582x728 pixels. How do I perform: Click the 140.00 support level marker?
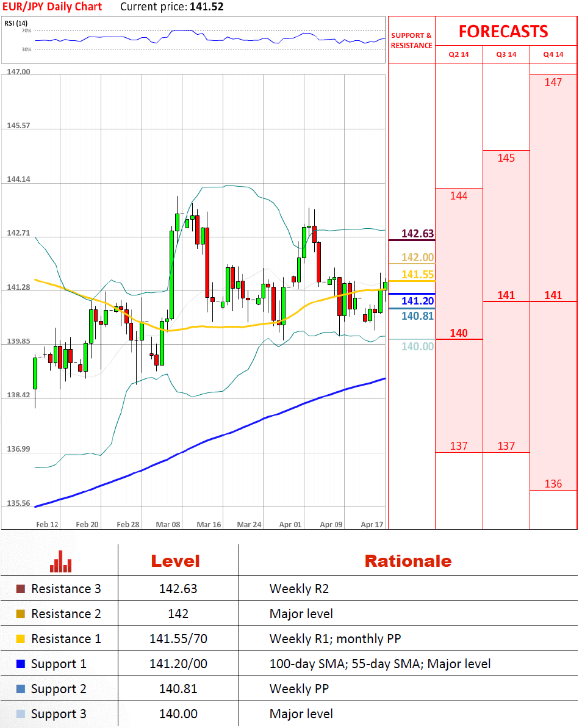click(417, 347)
